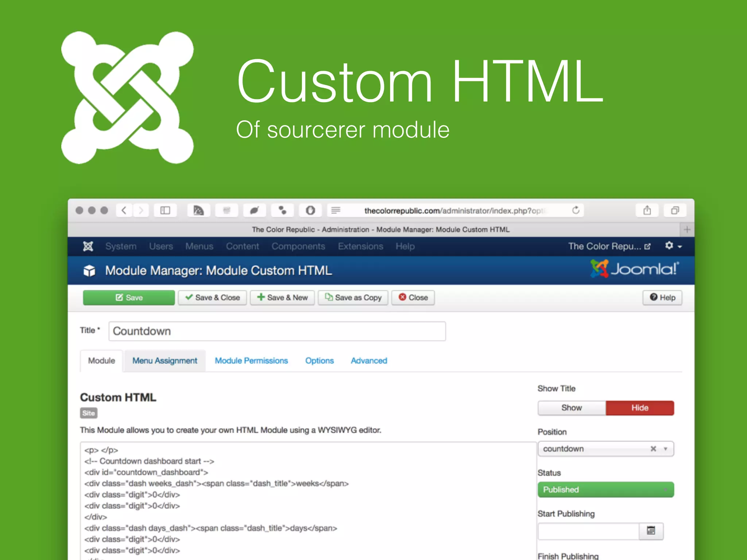Click the first extension icon after the sidebar button
This screenshot has width=747, height=560.
pyautogui.click(x=198, y=210)
